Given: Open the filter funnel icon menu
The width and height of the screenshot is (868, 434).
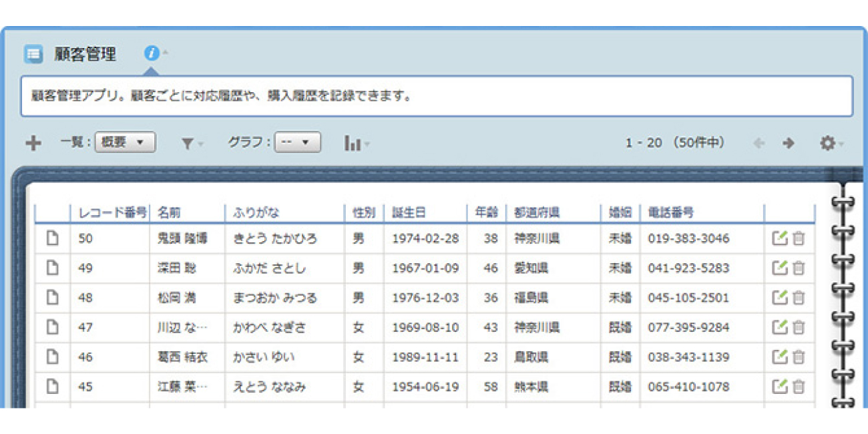Looking at the screenshot, I should coord(189,143).
